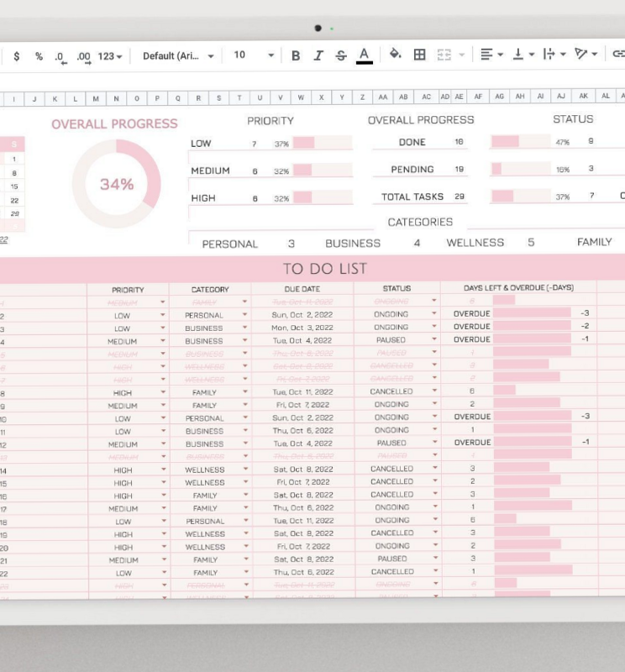The image size is (625, 672).
Task: Click the merge cells icon
Action: pos(444,55)
